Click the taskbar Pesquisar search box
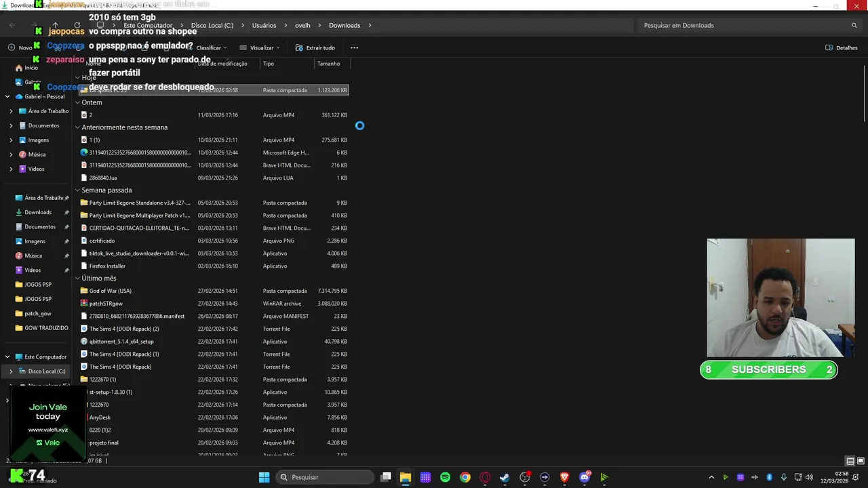The image size is (868, 488). pos(325,477)
